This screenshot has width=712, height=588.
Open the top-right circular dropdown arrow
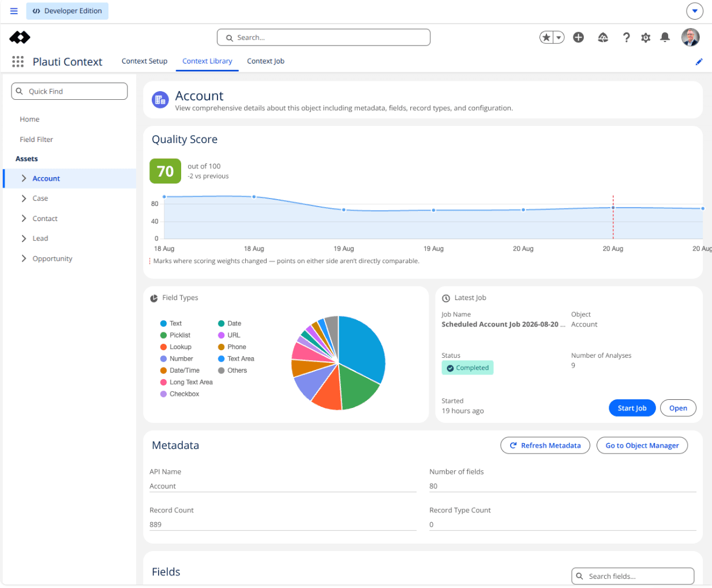point(695,11)
